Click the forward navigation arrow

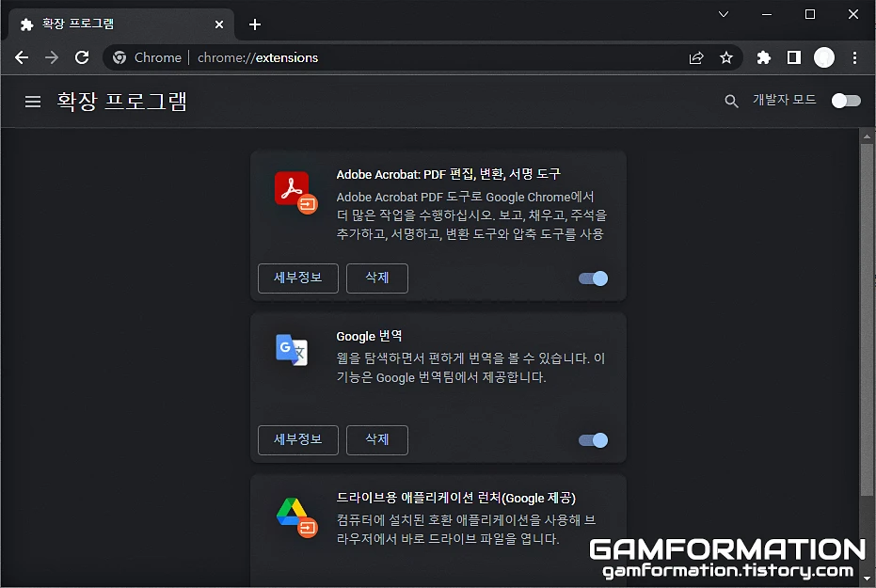coord(52,57)
